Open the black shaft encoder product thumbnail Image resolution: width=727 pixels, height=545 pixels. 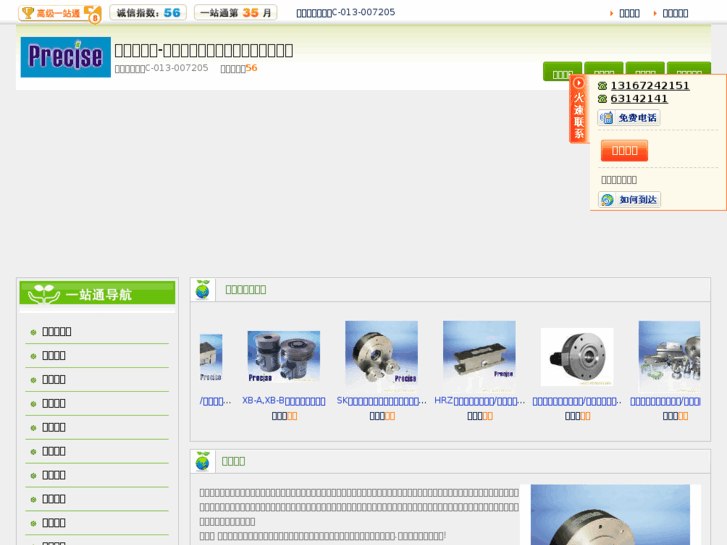(577, 357)
